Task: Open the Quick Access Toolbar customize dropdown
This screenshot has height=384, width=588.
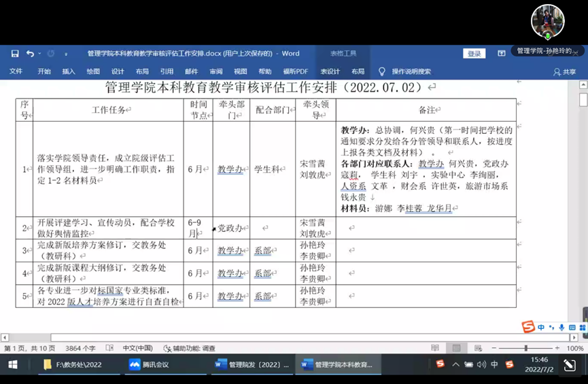Action: coord(66,54)
